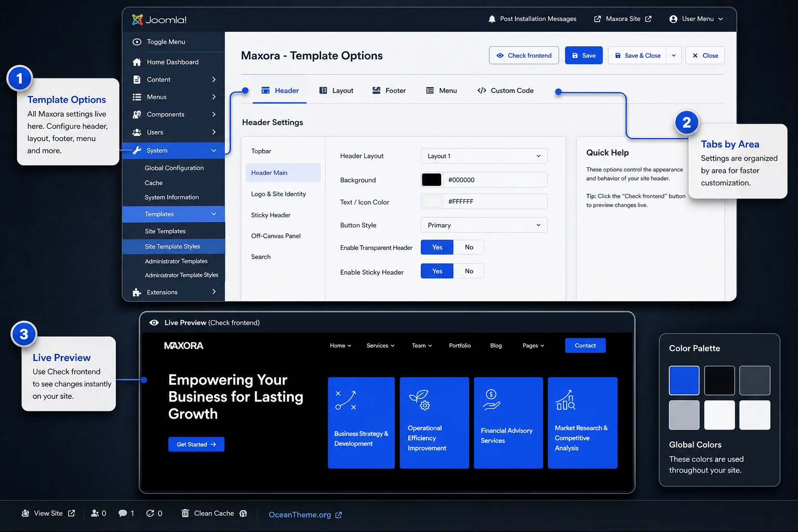Click the user avatar icon beside User Menu
798x532 pixels.
[x=673, y=19]
